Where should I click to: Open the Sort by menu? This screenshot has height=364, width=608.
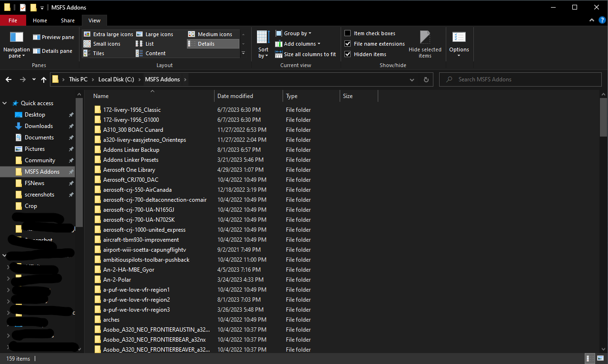[x=263, y=45]
